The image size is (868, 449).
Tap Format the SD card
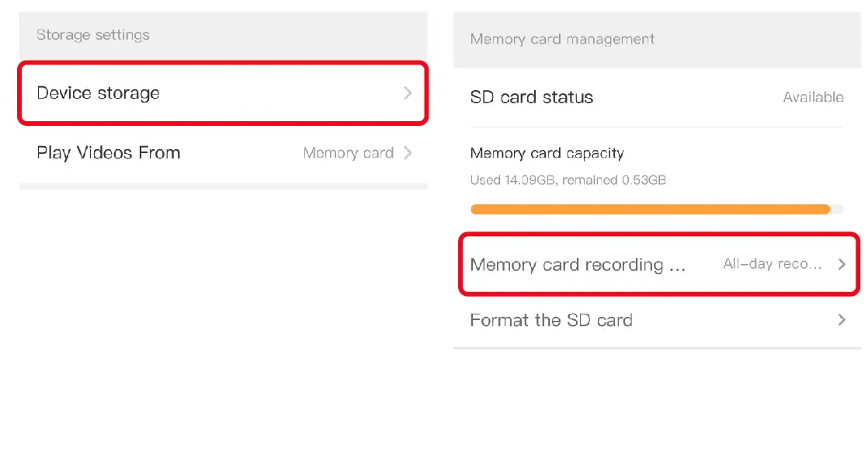(551, 320)
